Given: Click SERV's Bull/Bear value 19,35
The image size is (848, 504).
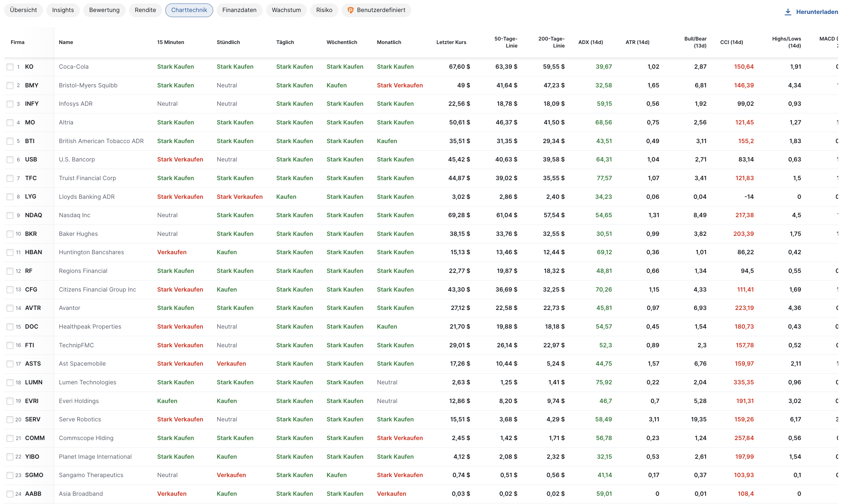Looking at the screenshot, I should (x=699, y=419).
